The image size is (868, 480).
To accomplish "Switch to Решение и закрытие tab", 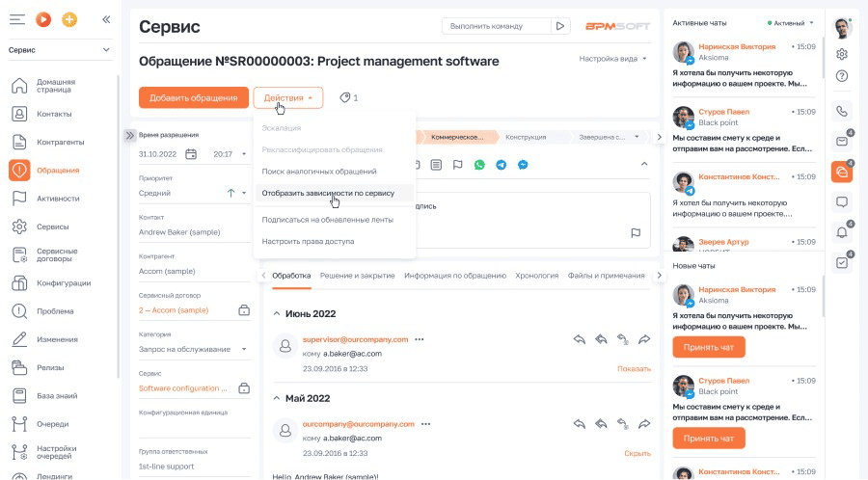I will [x=357, y=276].
